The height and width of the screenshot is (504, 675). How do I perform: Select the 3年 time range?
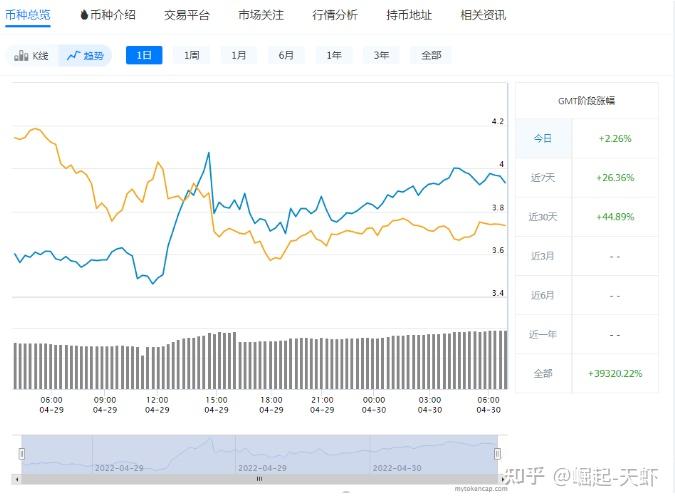[381, 55]
